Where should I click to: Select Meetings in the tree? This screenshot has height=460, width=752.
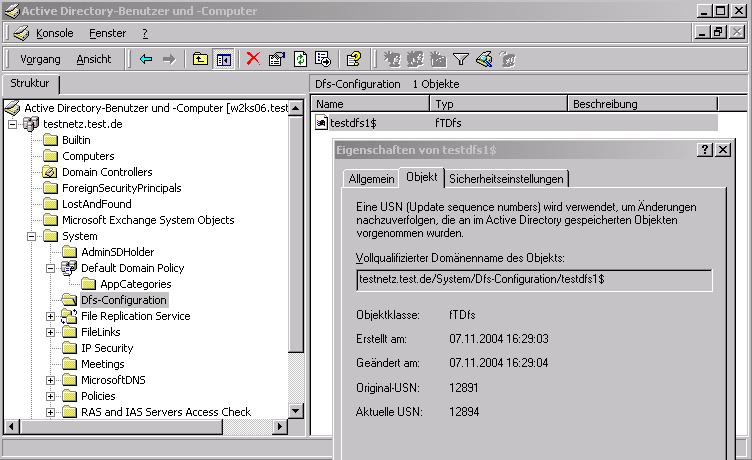103,364
